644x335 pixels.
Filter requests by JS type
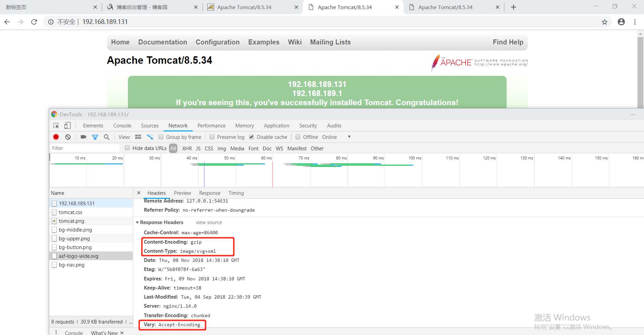pos(198,148)
